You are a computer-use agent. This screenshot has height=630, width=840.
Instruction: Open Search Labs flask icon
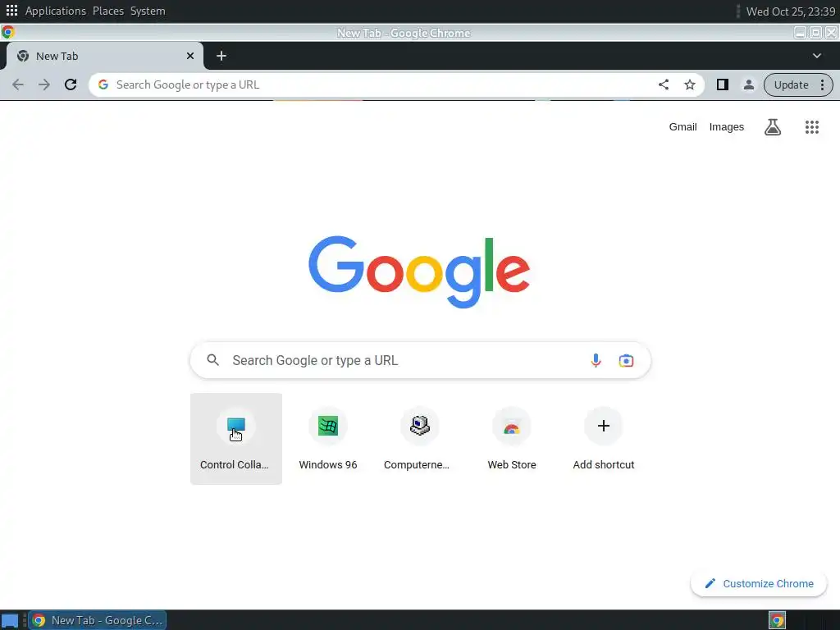tap(772, 127)
